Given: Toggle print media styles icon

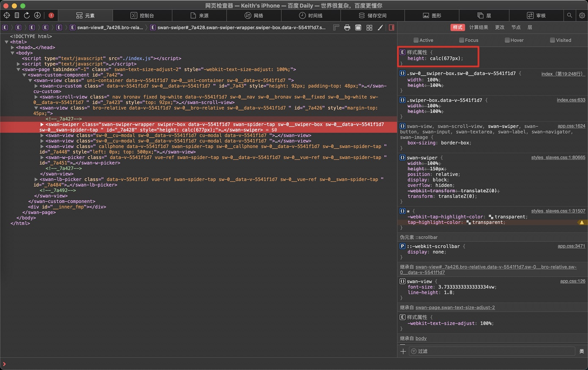Looking at the screenshot, I should (347, 27).
